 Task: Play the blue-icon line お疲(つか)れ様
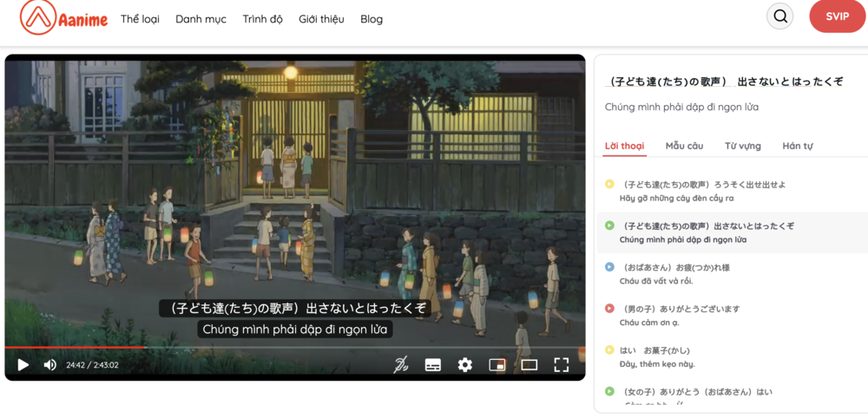pyautogui.click(x=609, y=267)
